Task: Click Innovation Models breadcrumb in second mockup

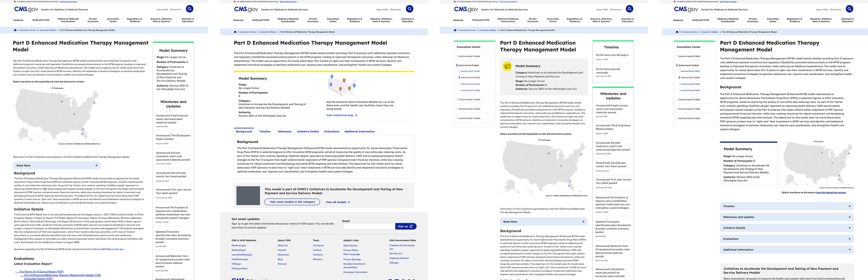Action: 268,32
